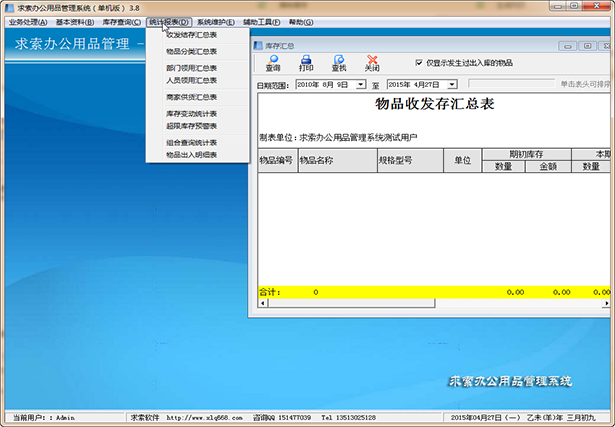The width and height of the screenshot is (615, 427).
Task: Click the search field beside 单击表头可排序
Action: click(x=511, y=84)
